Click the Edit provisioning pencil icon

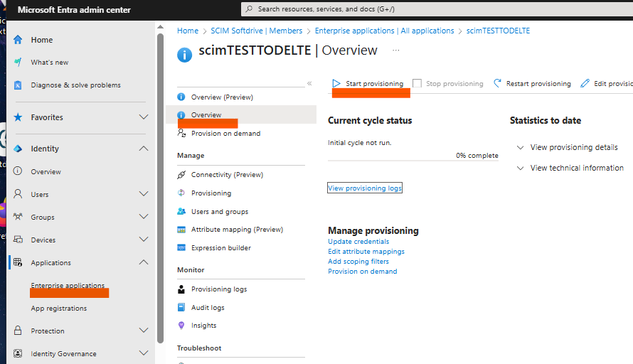(x=585, y=83)
